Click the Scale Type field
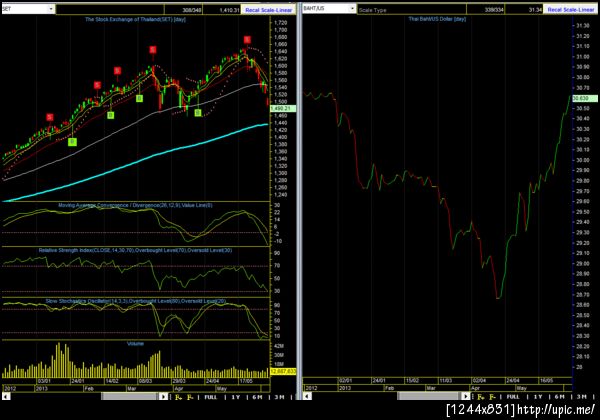The height and width of the screenshot is (420, 600). pyautogui.click(x=412, y=10)
